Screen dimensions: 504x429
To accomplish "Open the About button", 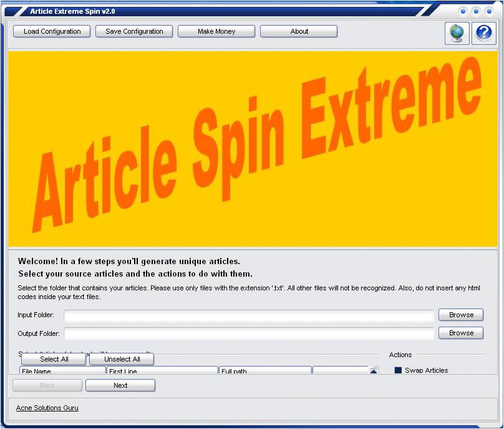I will (299, 32).
